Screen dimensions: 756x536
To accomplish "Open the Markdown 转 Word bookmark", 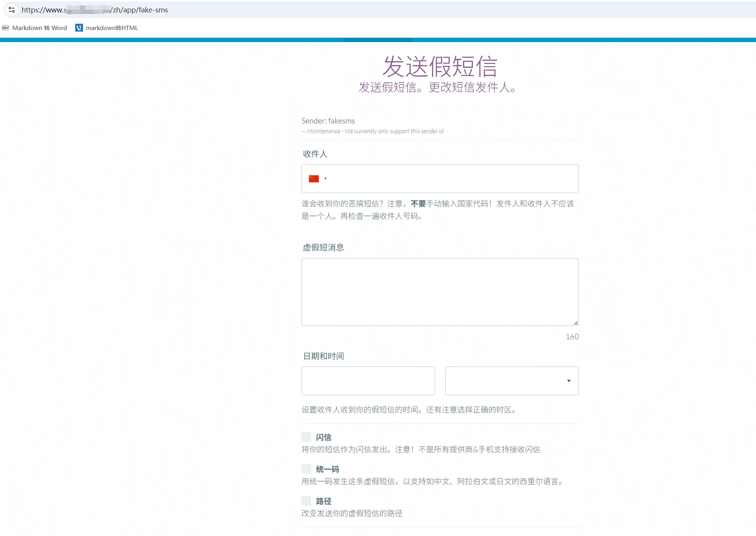I will (x=39, y=28).
